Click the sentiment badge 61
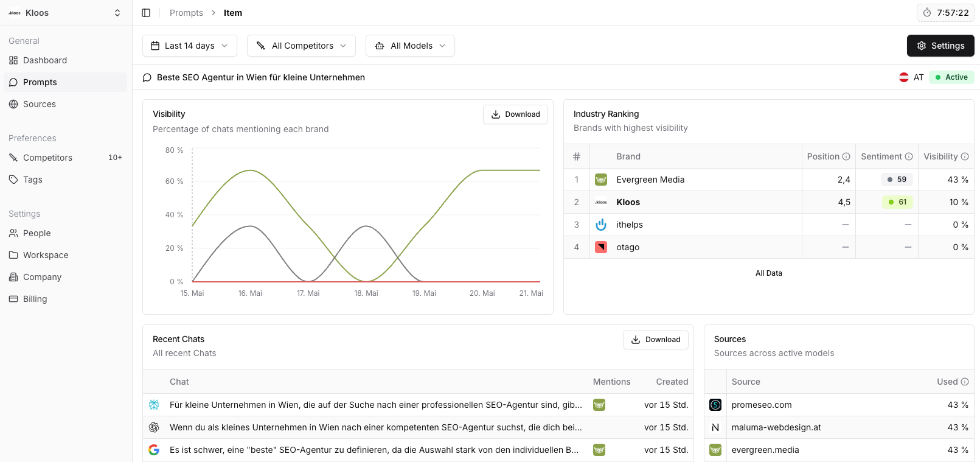The height and width of the screenshot is (462, 980). (x=897, y=202)
